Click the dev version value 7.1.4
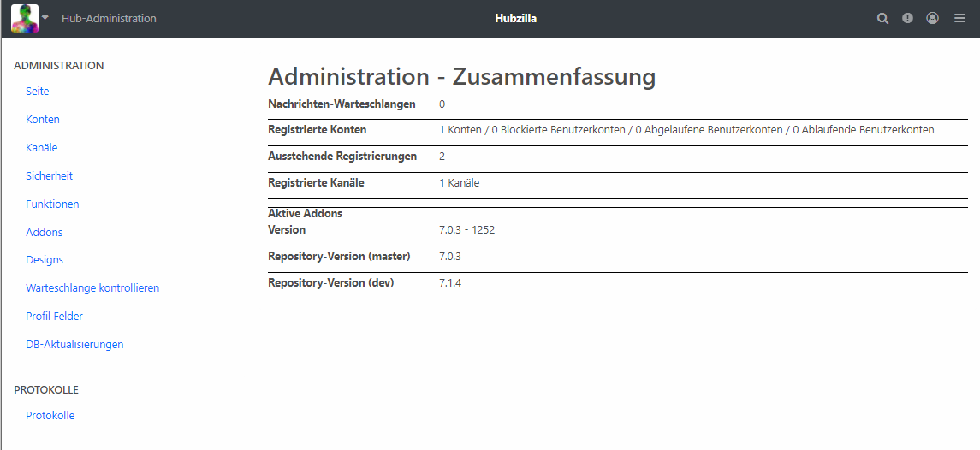This screenshot has height=450, width=980. 450,282
